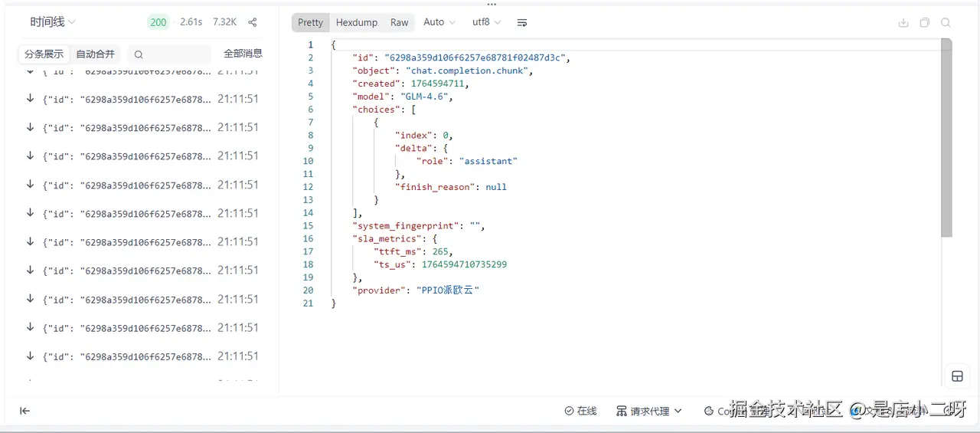Click the layout toggle icon at bottom right
The height and width of the screenshot is (433, 980).
coord(957,376)
